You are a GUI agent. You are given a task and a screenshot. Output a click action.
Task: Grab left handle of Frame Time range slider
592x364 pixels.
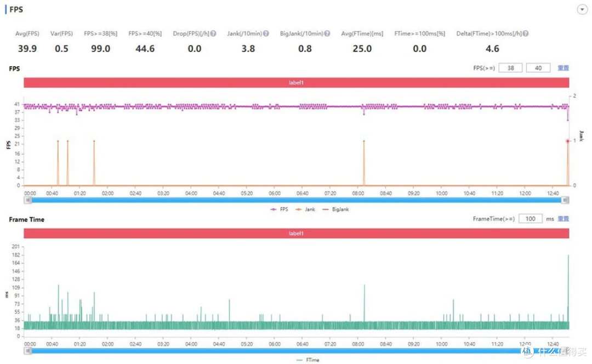(x=28, y=351)
